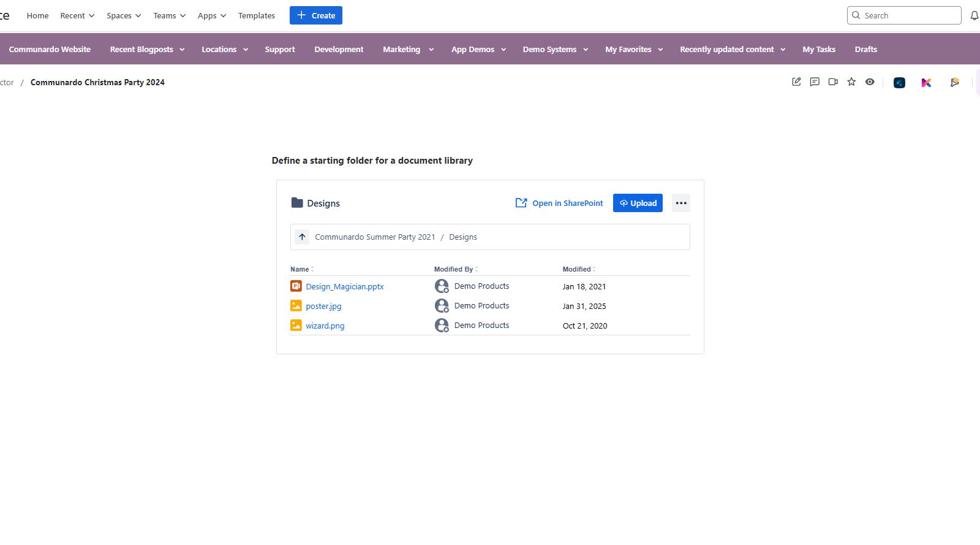Click the video record icon
980x545 pixels.
[x=833, y=82]
